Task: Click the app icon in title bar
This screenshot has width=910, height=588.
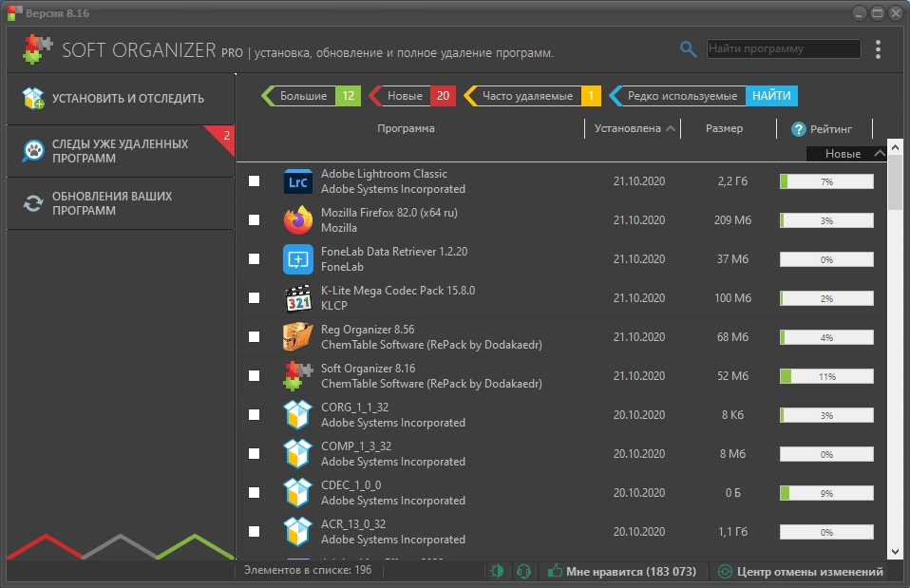Action: coord(14,12)
